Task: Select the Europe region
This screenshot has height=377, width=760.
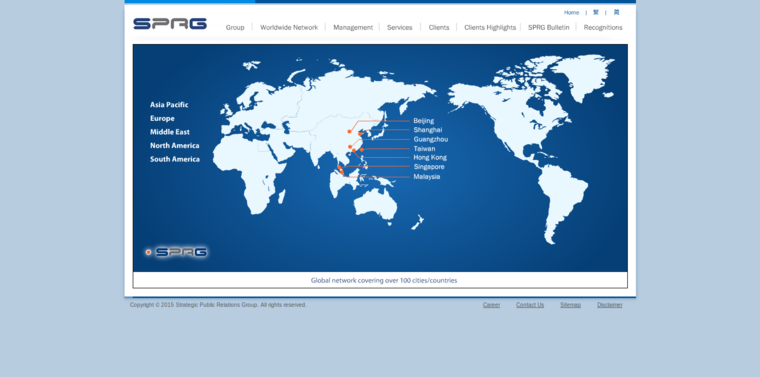Action: click(162, 118)
